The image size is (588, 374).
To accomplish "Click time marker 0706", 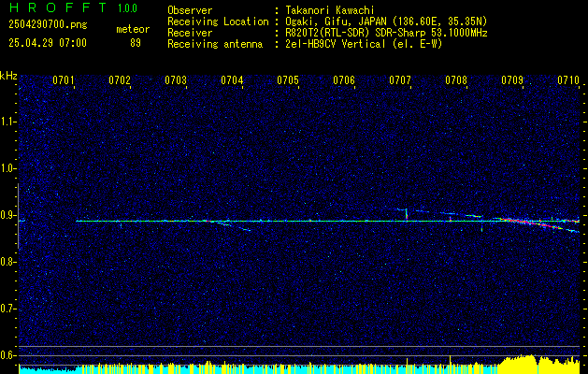I will tap(344, 79).
